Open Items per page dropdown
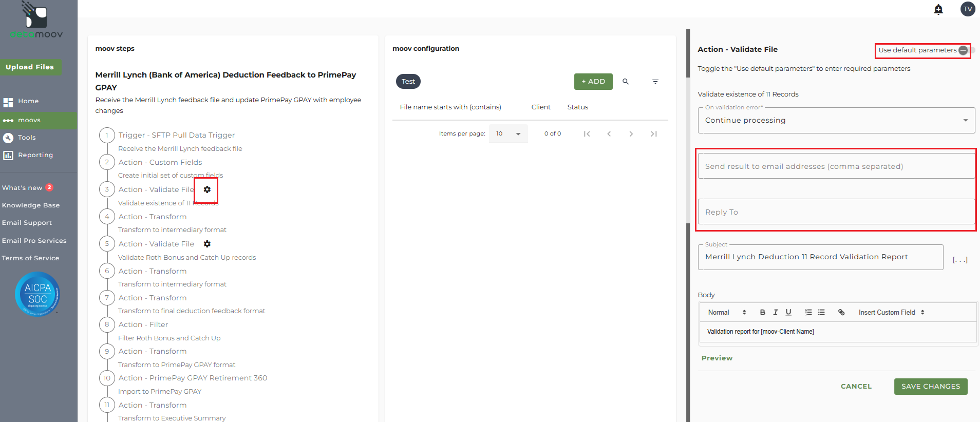This screenshot has height=422, width=980. click(x=508, y=133)
